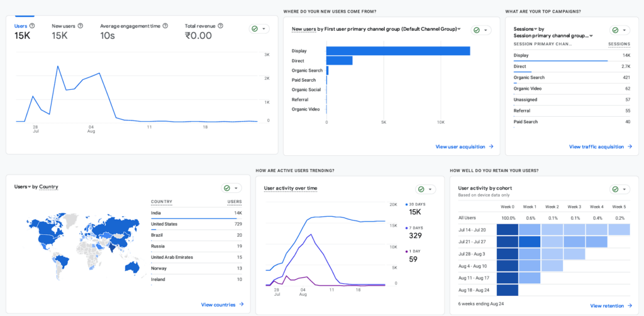This screenshot has width=644, height=316.
Task: Click the help icon next to Total revenue
Action: point(220,26)
